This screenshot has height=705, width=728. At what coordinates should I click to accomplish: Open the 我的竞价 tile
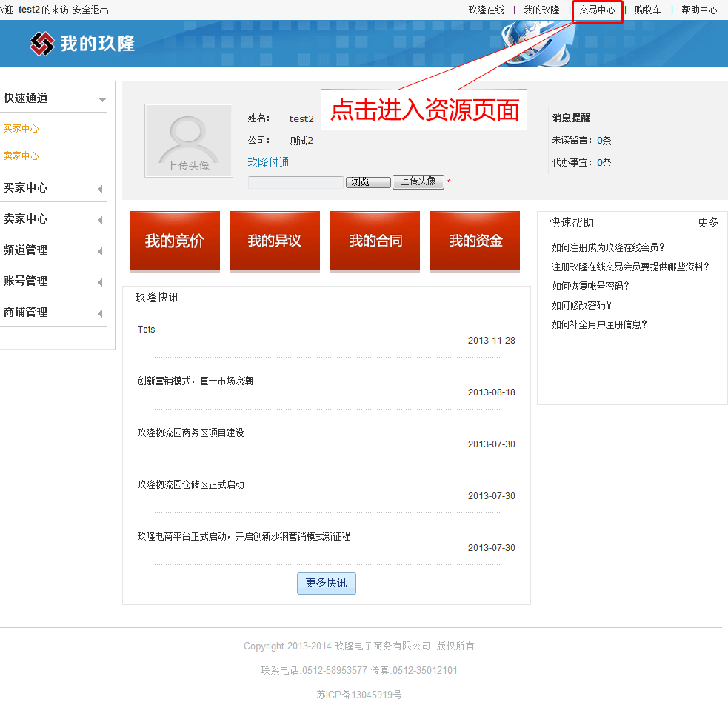[x=175, y=241]
